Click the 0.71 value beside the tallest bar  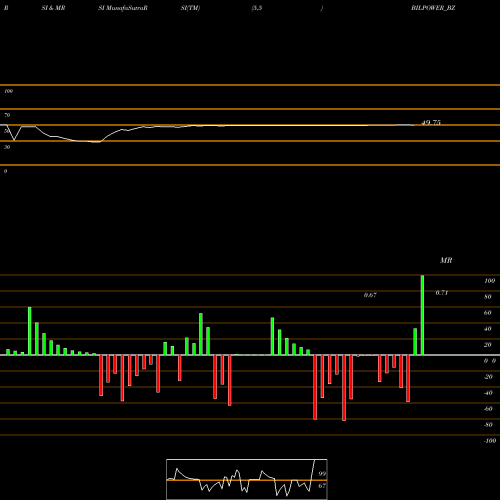coord(442,293)
